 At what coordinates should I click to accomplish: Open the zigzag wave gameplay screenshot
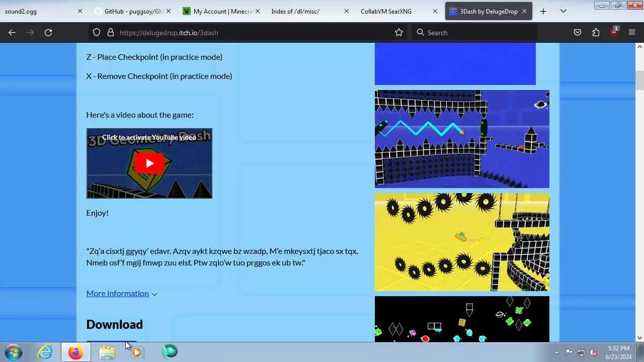pyautogui.click(x=462, y=139)
